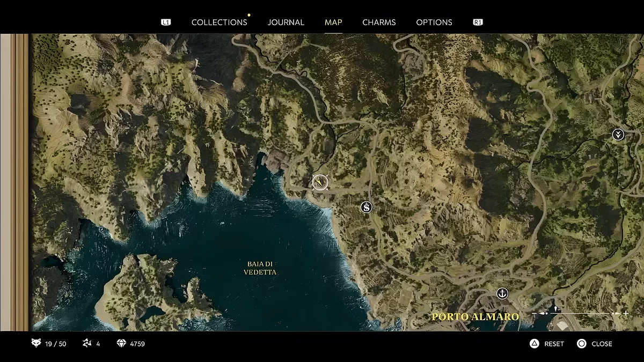Click the Baia di Vedetta bay label
The height and width of the screenshot is (362, 644).
260,268
